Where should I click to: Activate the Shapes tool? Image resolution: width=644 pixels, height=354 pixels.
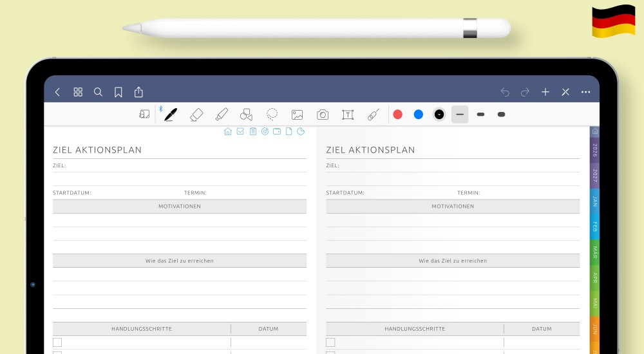coord(246,115)
